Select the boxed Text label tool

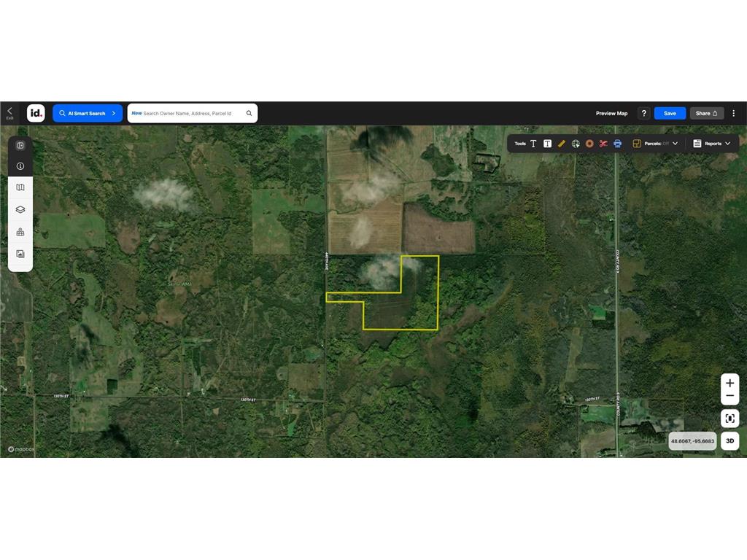click(547, 144)
